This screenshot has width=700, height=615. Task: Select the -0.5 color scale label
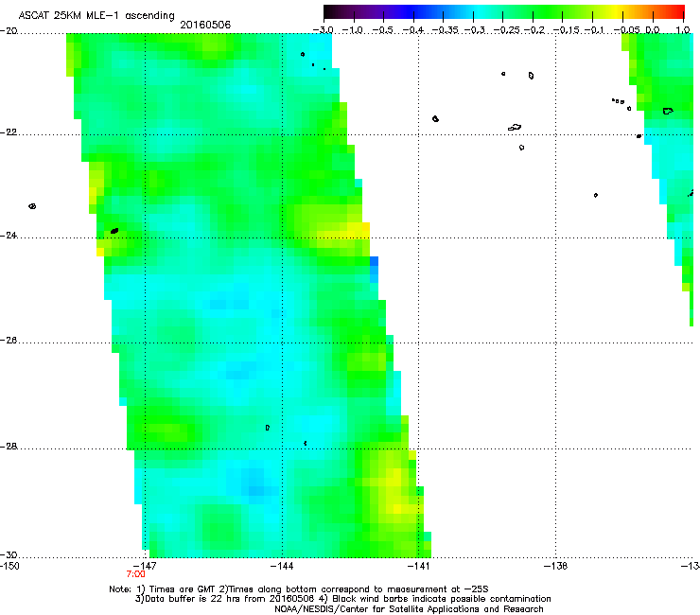click(383, 30)
